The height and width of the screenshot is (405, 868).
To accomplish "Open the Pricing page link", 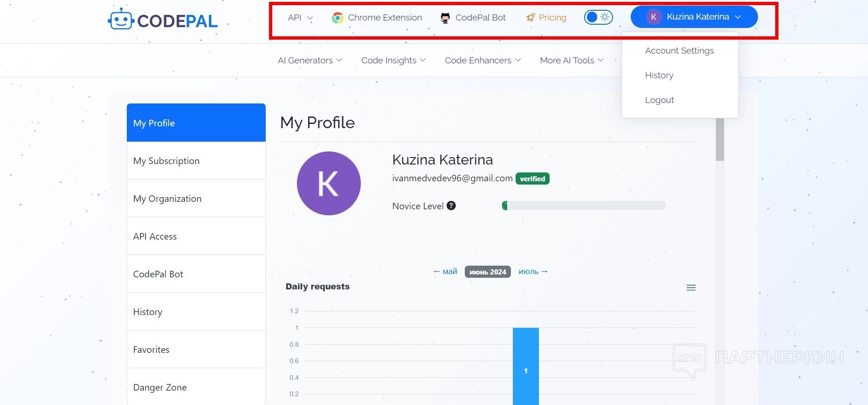I will 546,18.
